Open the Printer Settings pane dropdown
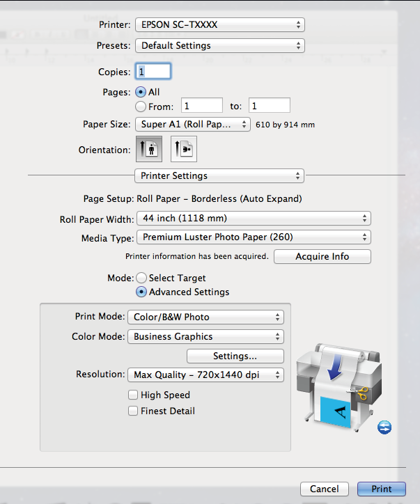Image resolution: width=420 pixels, height=504 pixels. [219, 176]
